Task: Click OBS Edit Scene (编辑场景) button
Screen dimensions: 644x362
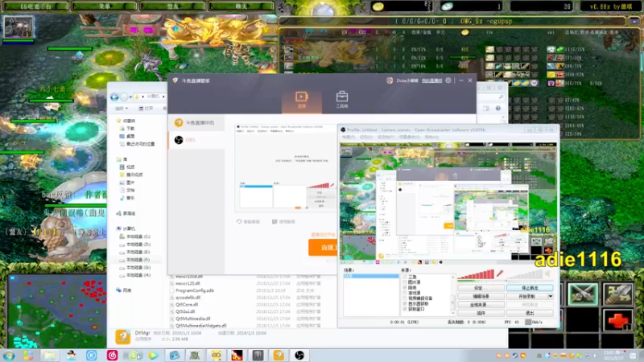Action: click(x=481, y=296)
